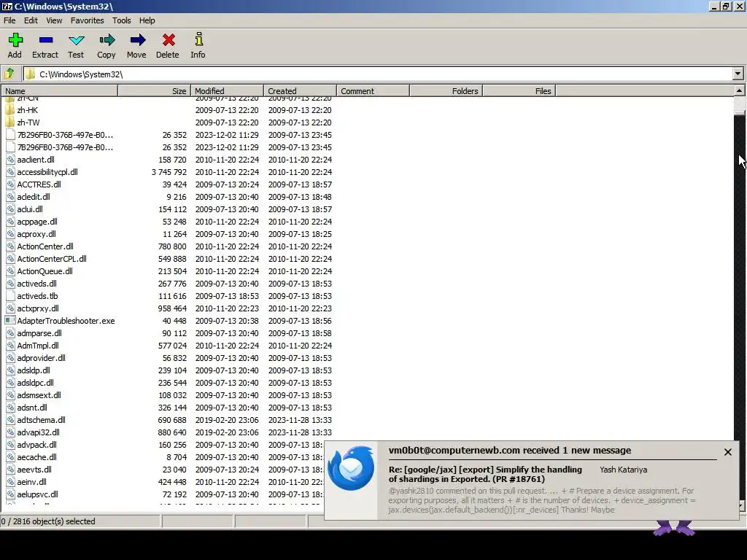Open the Help menu
747x560 pixels.
point(147,20)
